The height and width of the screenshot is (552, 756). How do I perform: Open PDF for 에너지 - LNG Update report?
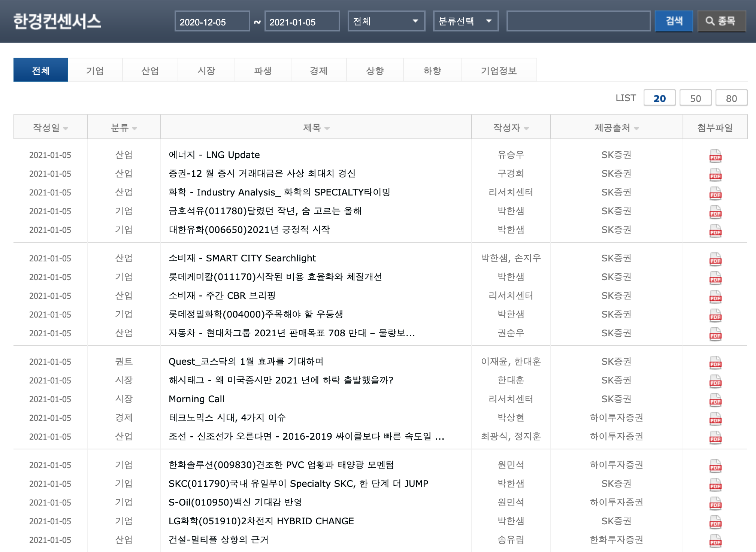point(715,156)
